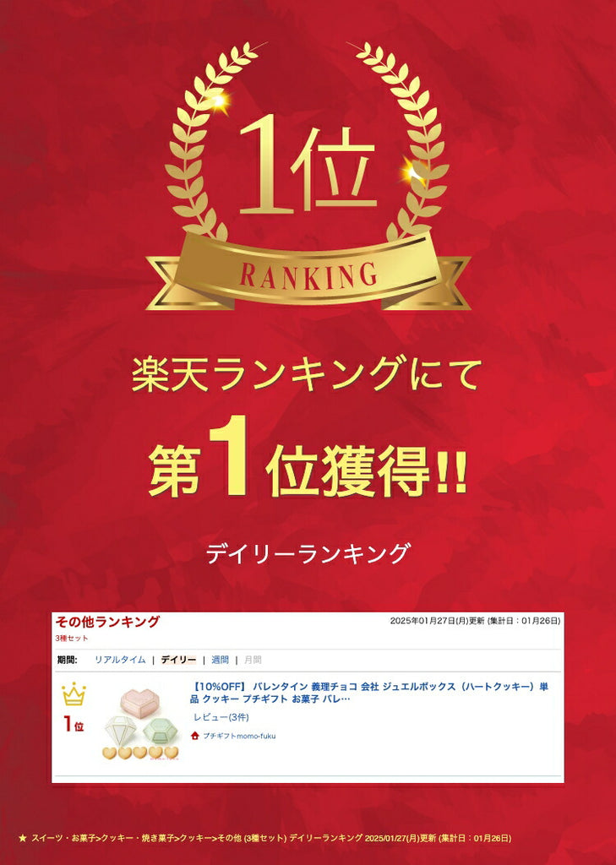The width and height of the screenshot is (616, 865).
Task: Click the green gem-shaped box in product image
Action: [x=161, y=731]
